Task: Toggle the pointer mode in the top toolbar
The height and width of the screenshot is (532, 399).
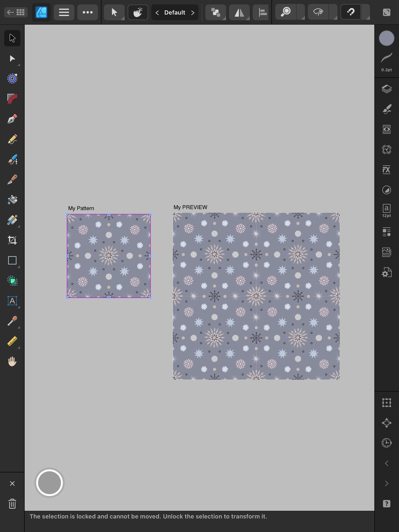Action: pos(114,12)
